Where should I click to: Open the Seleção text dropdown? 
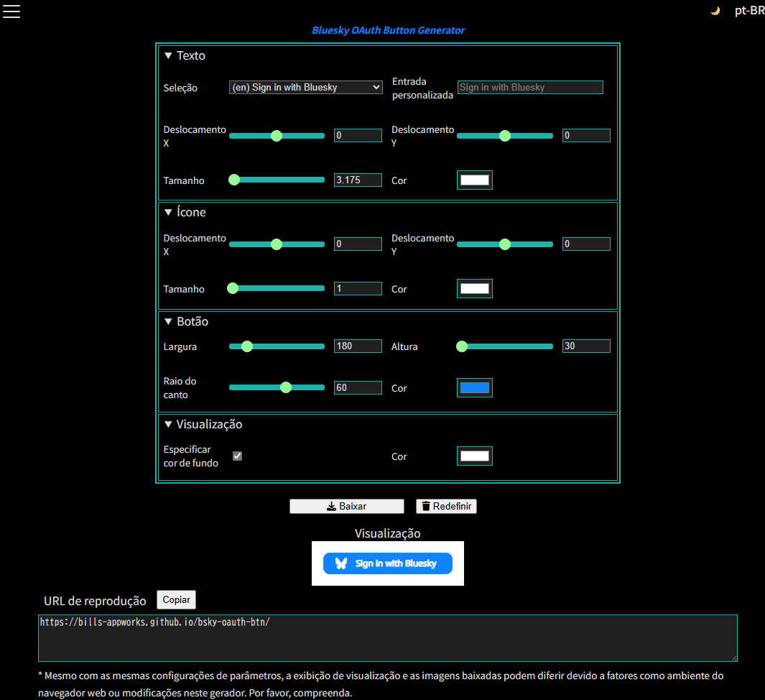pyautogui.click(x=305, y=88)
